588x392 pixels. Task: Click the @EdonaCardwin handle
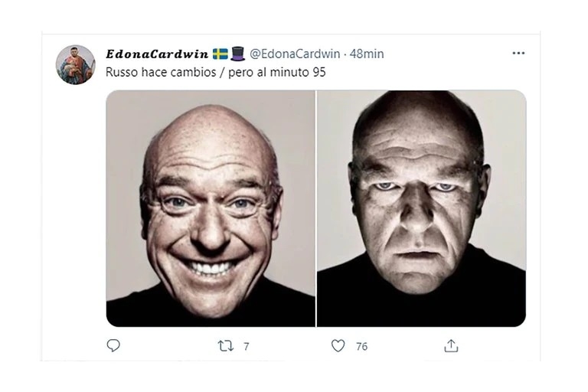(296, 54)
